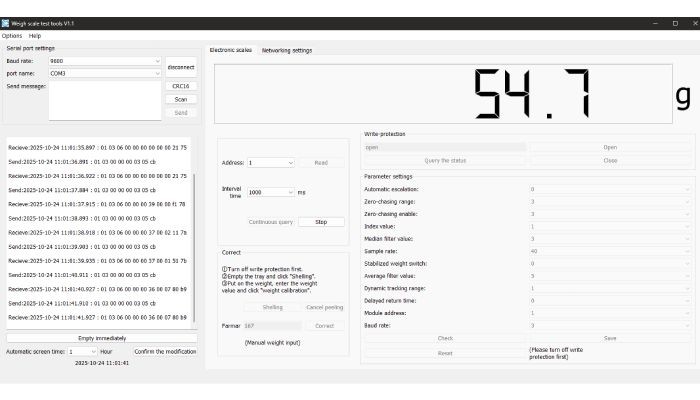Expand the Median filter value dropdown

pos(610,239)
